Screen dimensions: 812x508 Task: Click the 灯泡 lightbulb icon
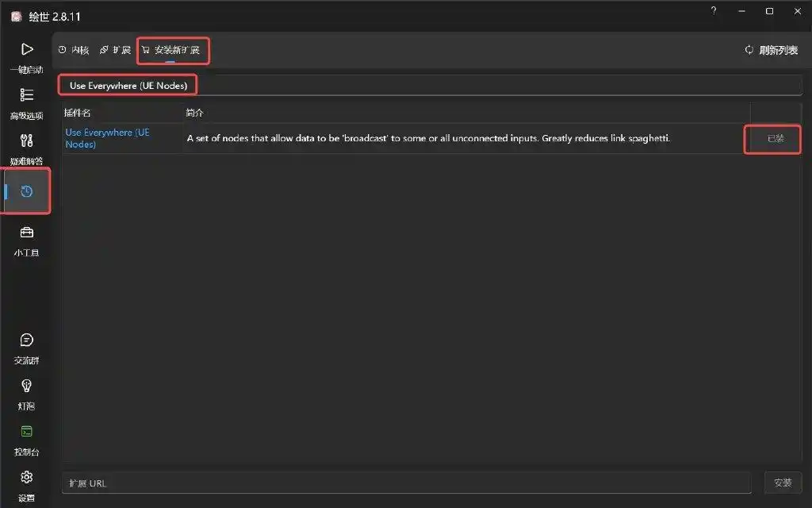pyautogui.click(x=26, y=386)
